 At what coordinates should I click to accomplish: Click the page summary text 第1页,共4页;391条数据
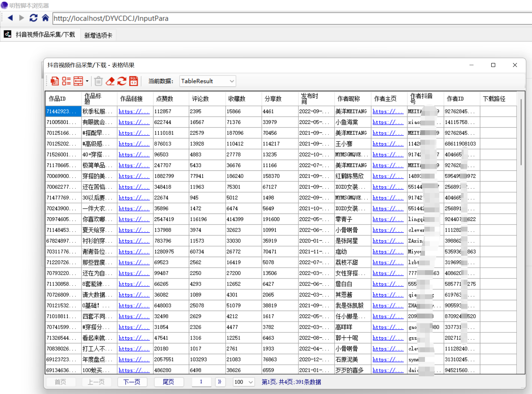pos(291,382)
